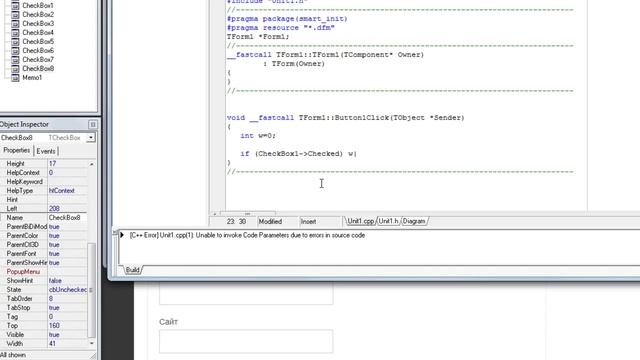The image size is (640, 360).
Task: Click the Insert mode status indicator
Action: click(308, 221)
